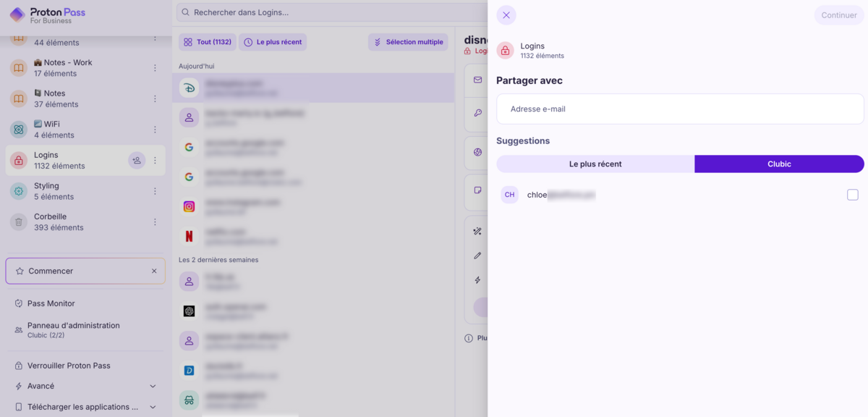868x417 pixels.
Task: Select the Styling vault gear icon
Action: pyautogui.click(x=19, y=191)
